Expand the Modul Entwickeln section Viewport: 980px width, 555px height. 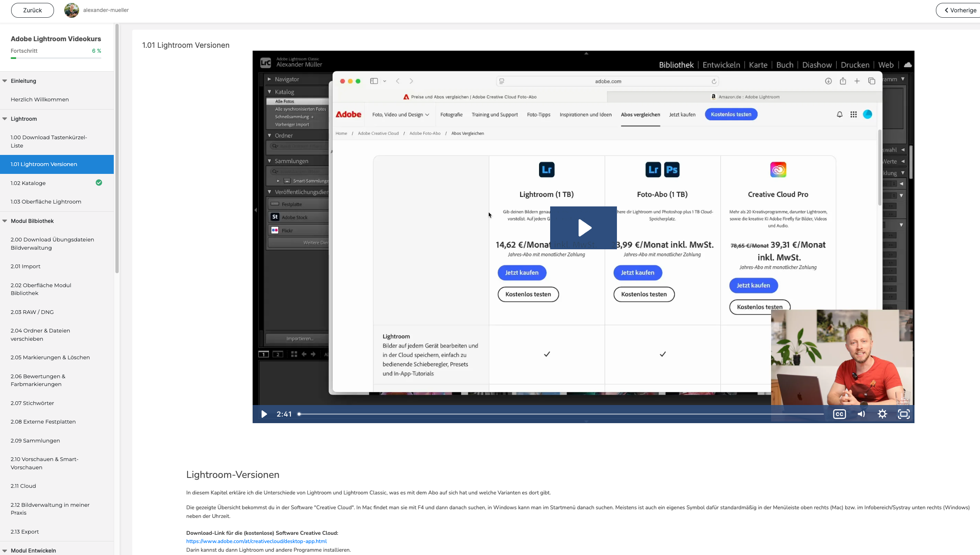point(5,550)
